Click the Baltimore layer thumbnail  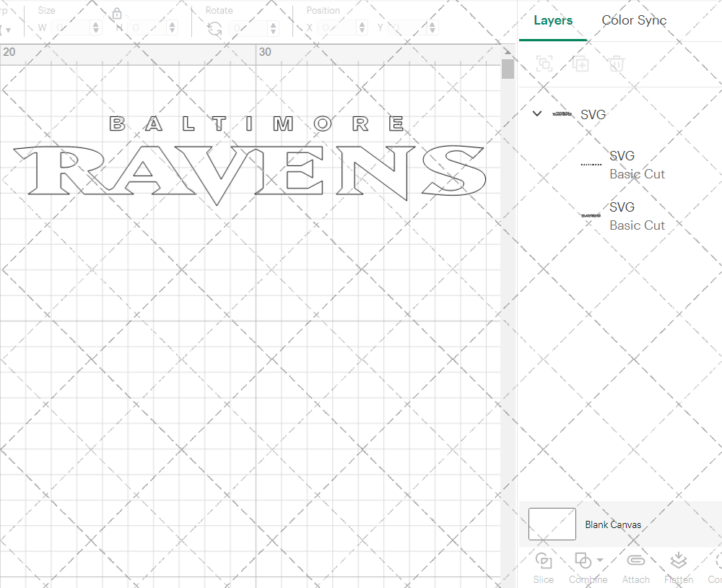coord(591,165)
